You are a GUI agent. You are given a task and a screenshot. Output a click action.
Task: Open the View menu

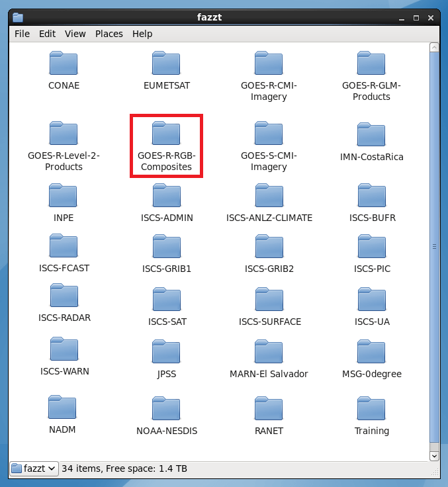tap(75, 34)
